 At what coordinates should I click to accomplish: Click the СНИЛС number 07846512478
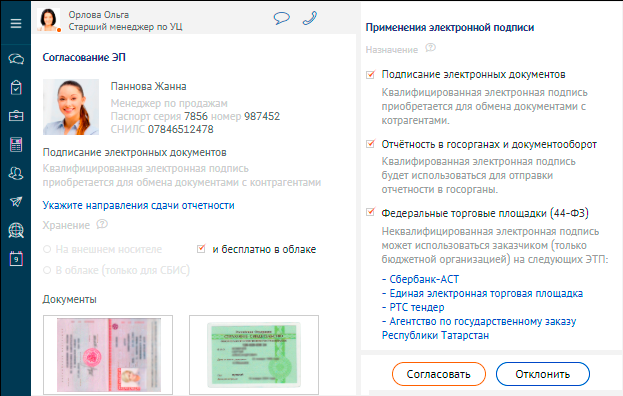pyautogui.click(x=180, y=129)
